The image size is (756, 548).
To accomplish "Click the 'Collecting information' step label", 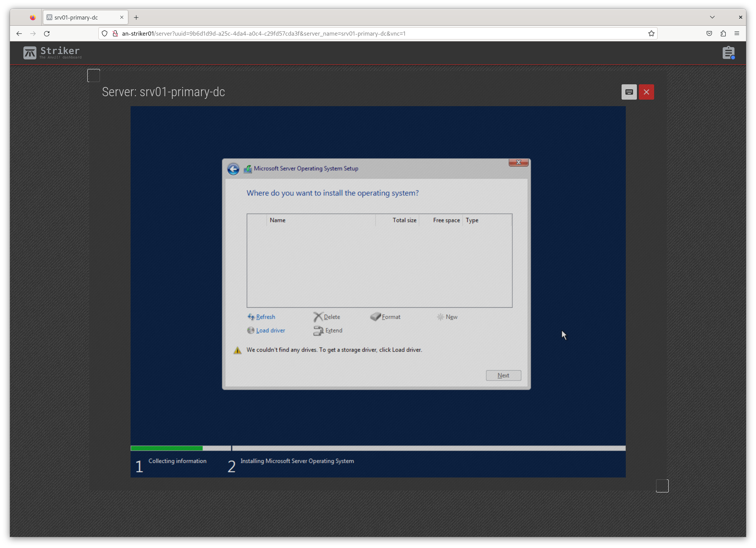I will pyautogui.click(x=177, y=461).
